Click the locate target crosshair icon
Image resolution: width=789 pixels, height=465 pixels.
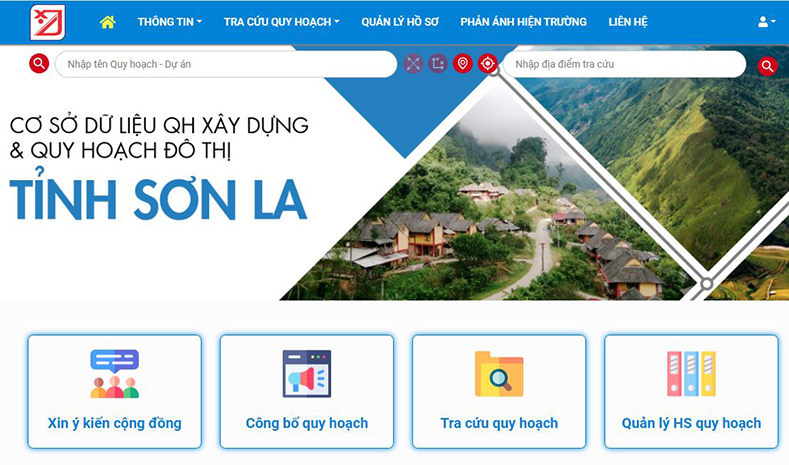coord(487,63)
